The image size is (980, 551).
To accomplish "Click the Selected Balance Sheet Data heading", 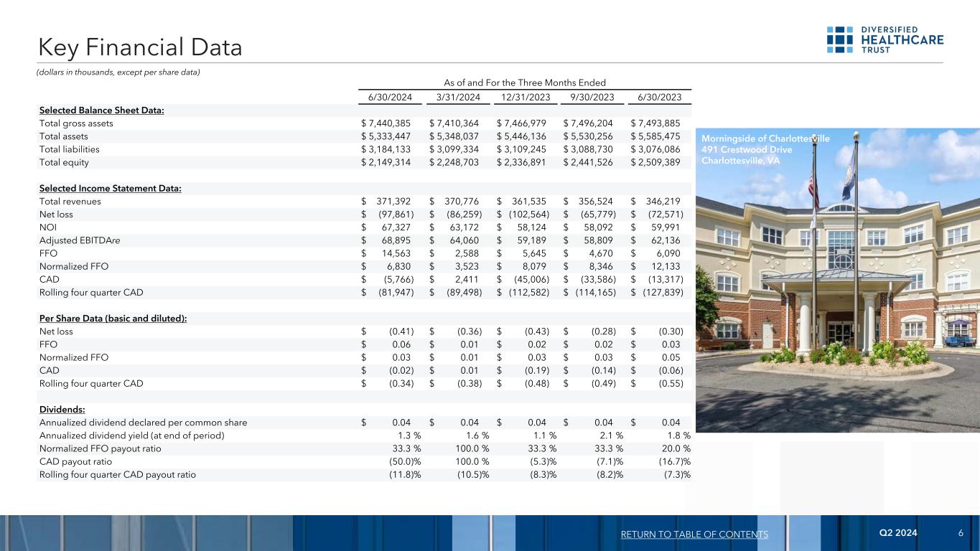I will click(101, 110).
